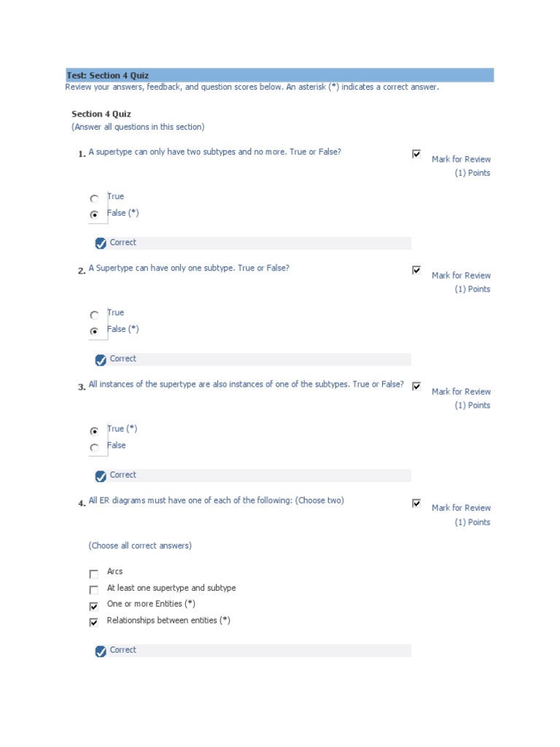This screenshot has height=747, width=560.
Task: Click the Correct checkmark icon under question 2
Action: [101, 360]
